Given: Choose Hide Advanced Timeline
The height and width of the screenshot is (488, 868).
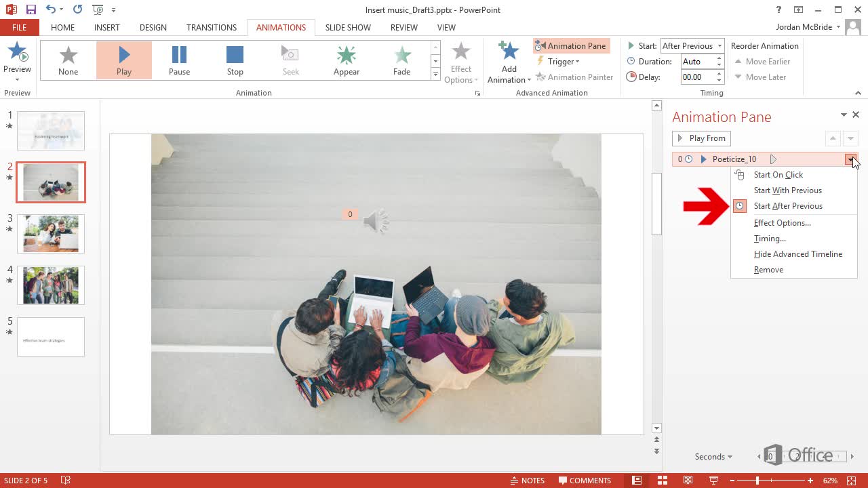Looking at the screenshot, I should pos(798,254).
